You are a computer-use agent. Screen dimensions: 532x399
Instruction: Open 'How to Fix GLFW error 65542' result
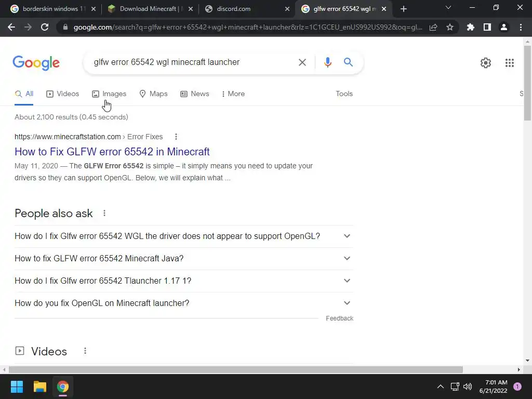point(112,152)
